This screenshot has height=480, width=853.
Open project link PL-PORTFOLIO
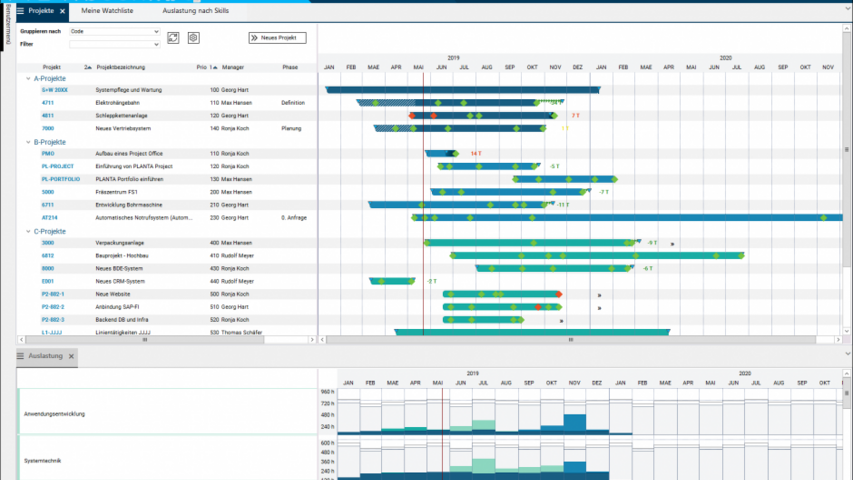(x=61, y=179)
